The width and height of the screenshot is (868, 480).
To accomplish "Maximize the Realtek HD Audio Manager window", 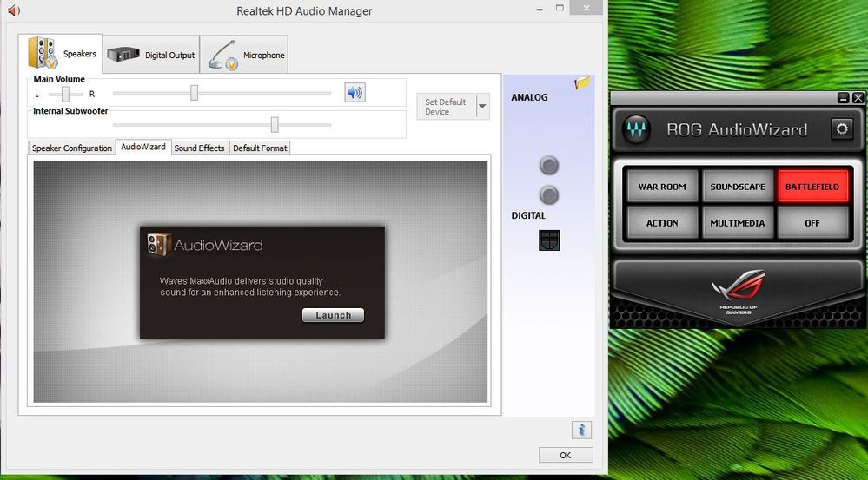I will point(560,8).
